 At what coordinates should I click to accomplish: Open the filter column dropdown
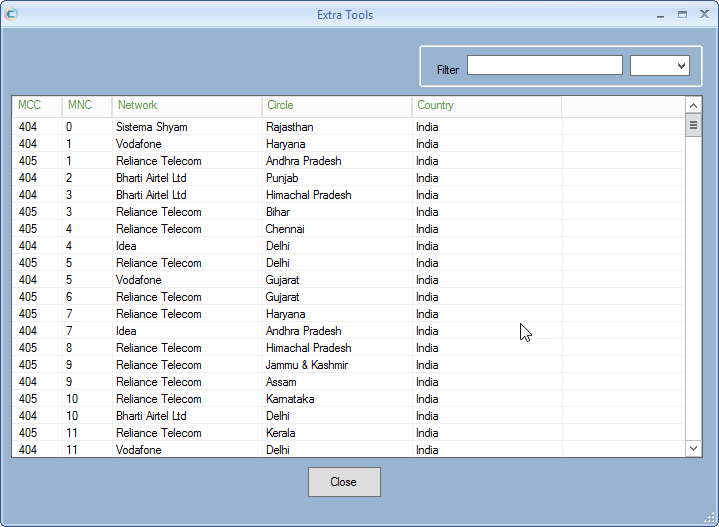coord(660,66)
